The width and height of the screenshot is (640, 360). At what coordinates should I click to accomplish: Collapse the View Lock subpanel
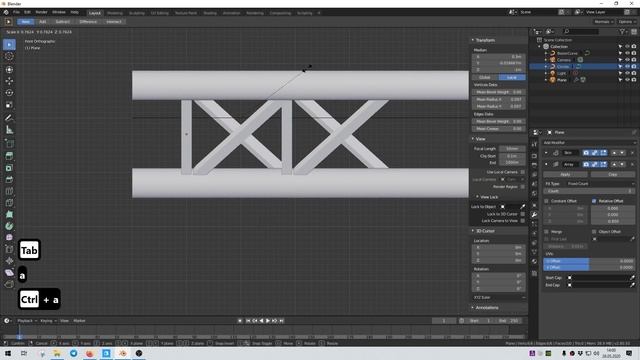click(x=487, y=197)
